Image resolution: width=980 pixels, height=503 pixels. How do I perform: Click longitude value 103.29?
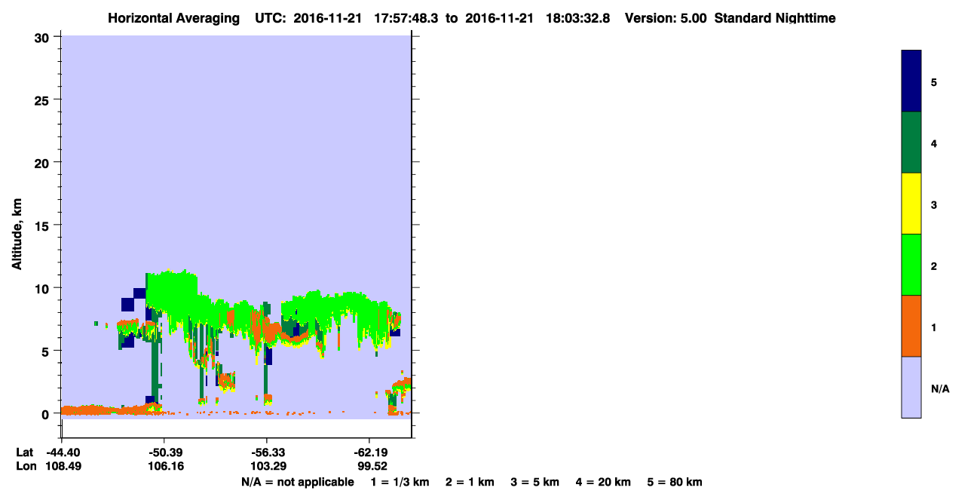(x=267, y=466)
